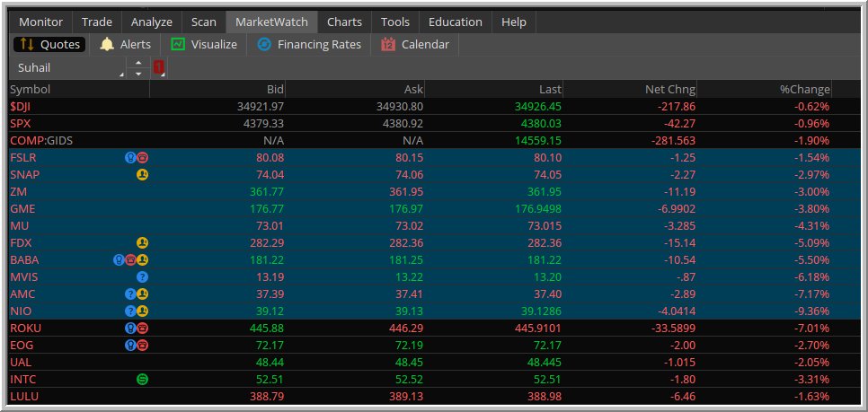Click the ROKU bid price 445.88
The width and height of the screenshot is (868, 412).
267,329
